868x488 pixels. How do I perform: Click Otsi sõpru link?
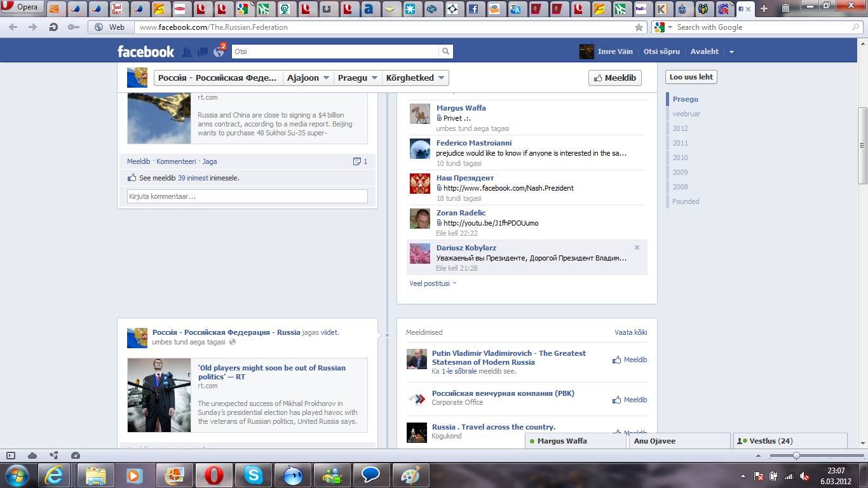pos(661,51)
